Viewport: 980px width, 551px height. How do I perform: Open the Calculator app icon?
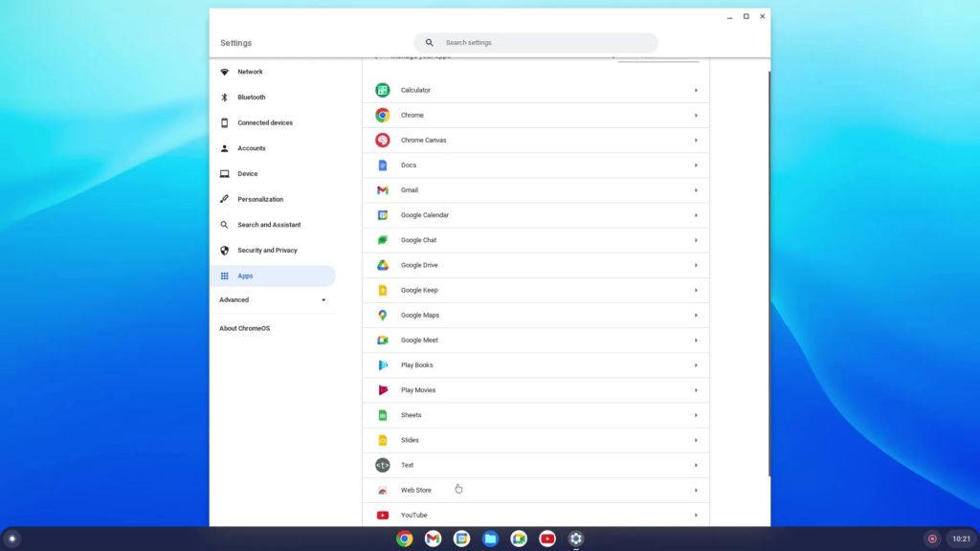(x=383, y=90)
